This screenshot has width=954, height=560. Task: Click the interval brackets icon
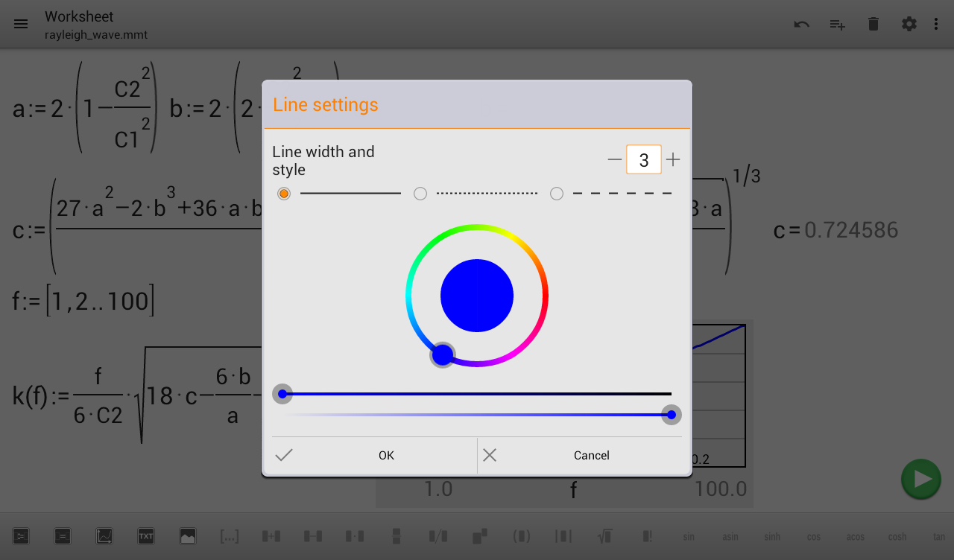click(230, 536)
